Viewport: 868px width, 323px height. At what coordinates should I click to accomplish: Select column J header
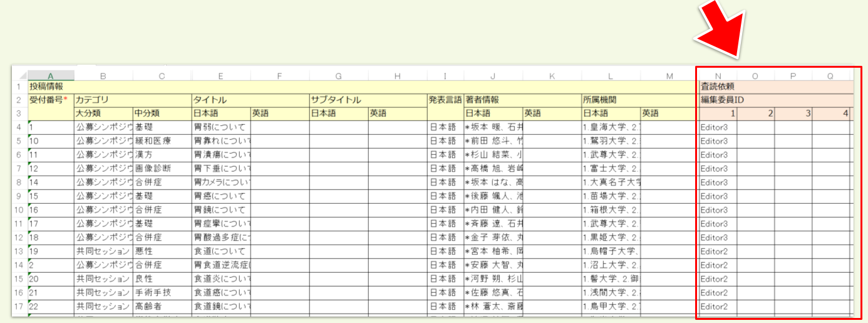[493, 76]
